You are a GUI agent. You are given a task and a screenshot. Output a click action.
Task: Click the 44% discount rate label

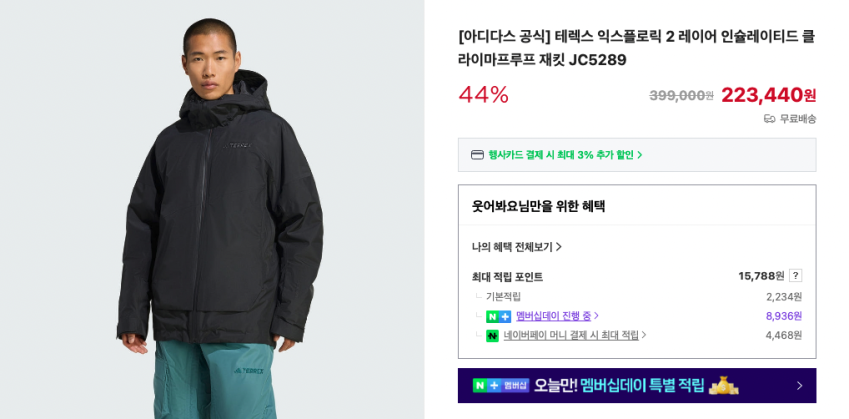484,95
